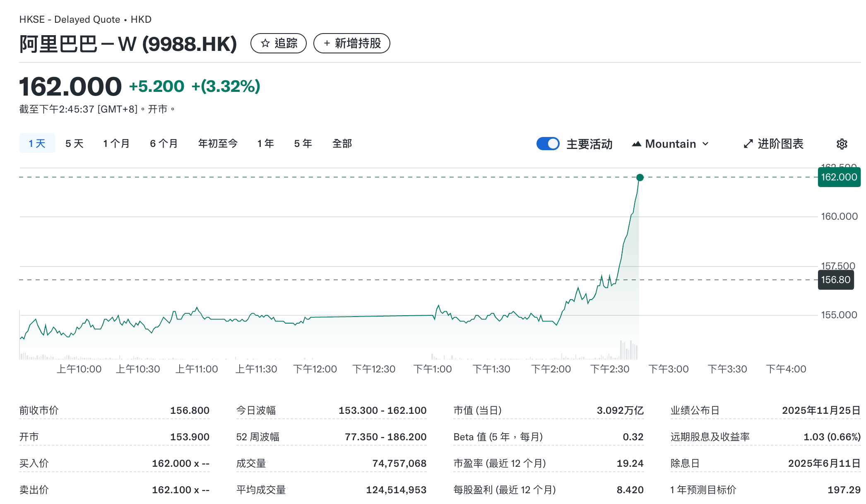866x504 pixels.
Task: Toggle off the 主要活动 switch
Action: (x=548, y=144)
